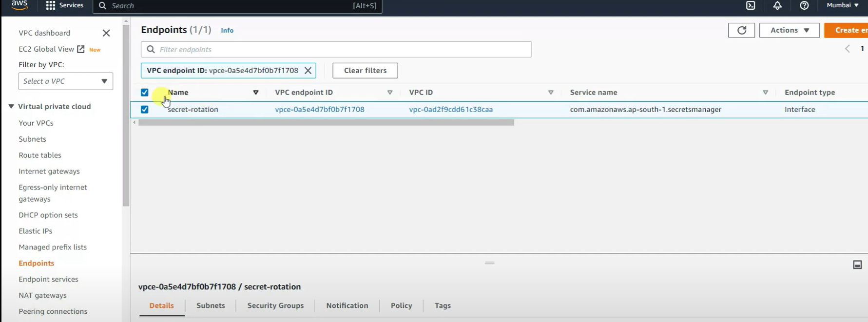The height and width of the screenshot is (322, 868).
Task: Go to Managed prefix lists
Action: pos(53,247)
